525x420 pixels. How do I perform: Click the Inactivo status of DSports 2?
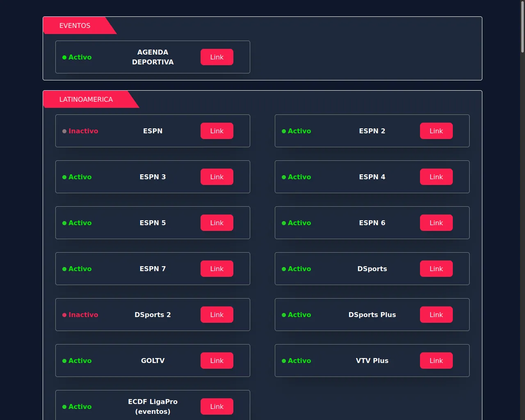click(80, 315)
